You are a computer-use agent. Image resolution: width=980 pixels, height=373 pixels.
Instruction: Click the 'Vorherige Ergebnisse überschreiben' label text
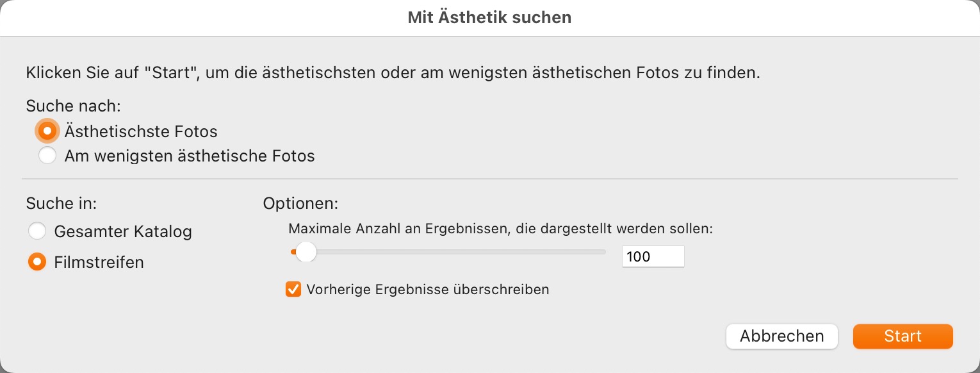427,289
